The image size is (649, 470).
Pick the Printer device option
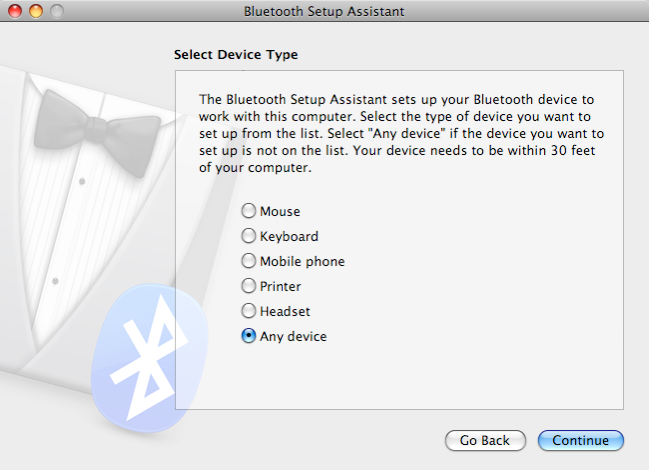[x=249, y=286]
